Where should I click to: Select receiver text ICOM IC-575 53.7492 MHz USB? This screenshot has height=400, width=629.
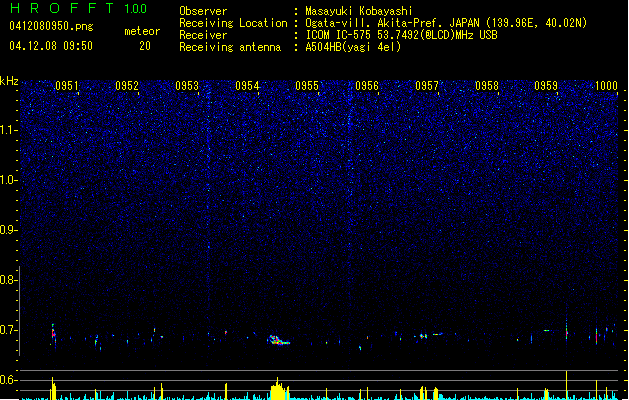(402, 35)
